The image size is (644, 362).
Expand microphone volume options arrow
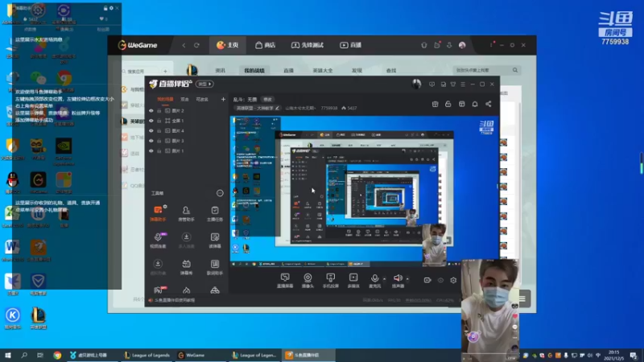(385, 279)
